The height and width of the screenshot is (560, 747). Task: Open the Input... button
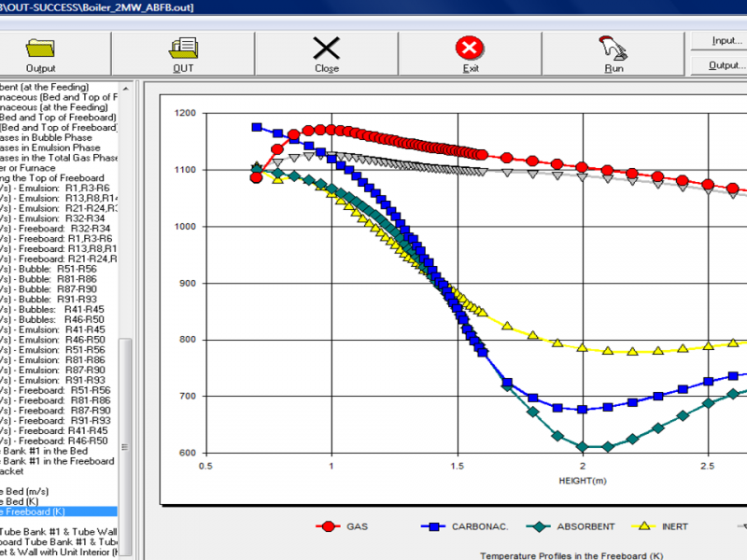717,41
